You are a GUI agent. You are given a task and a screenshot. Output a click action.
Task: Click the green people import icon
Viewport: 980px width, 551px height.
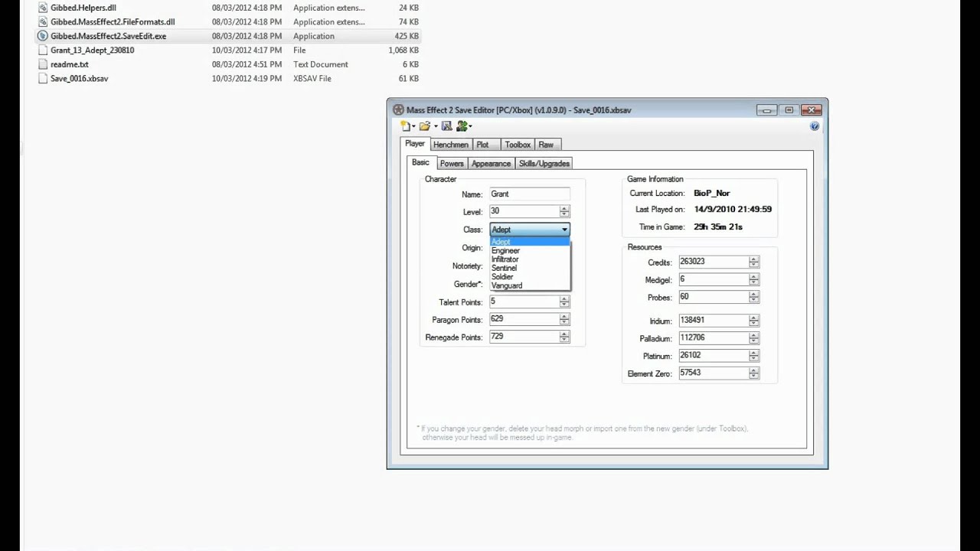click(x=462, y=126)
